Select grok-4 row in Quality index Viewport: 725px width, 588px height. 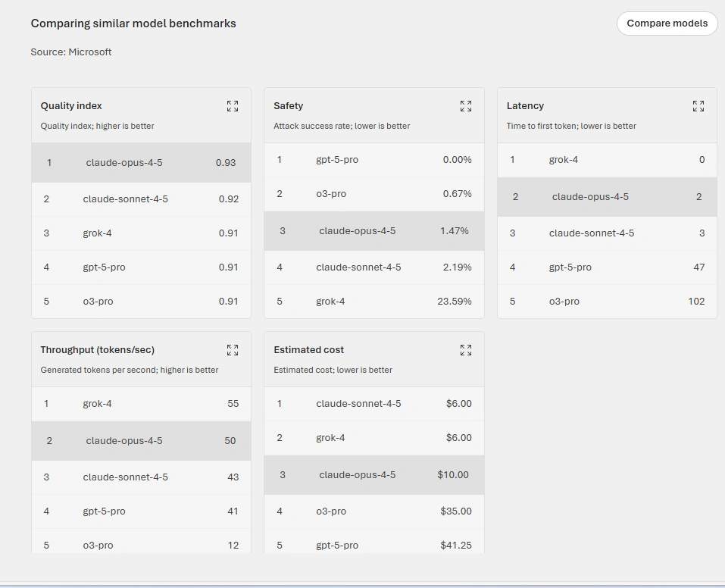point(141,233)
